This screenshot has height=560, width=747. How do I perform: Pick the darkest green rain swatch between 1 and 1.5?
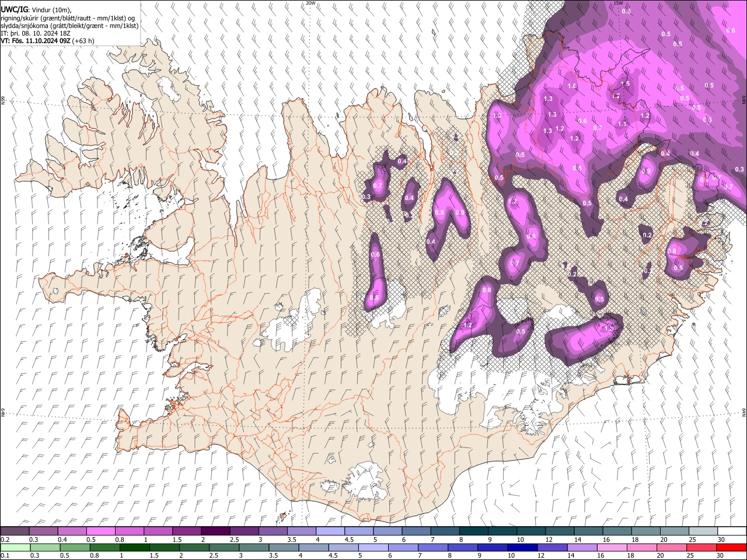coord(135,548)
